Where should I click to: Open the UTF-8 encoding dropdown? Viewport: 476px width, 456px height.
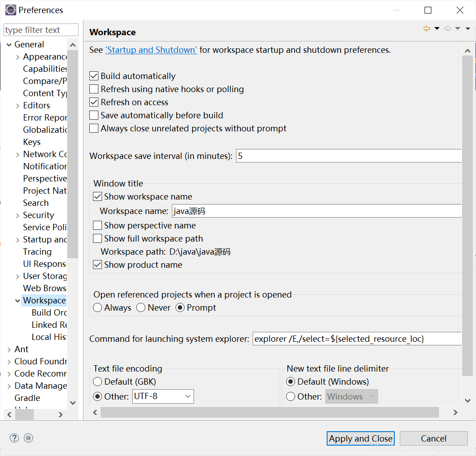point(163,396)
